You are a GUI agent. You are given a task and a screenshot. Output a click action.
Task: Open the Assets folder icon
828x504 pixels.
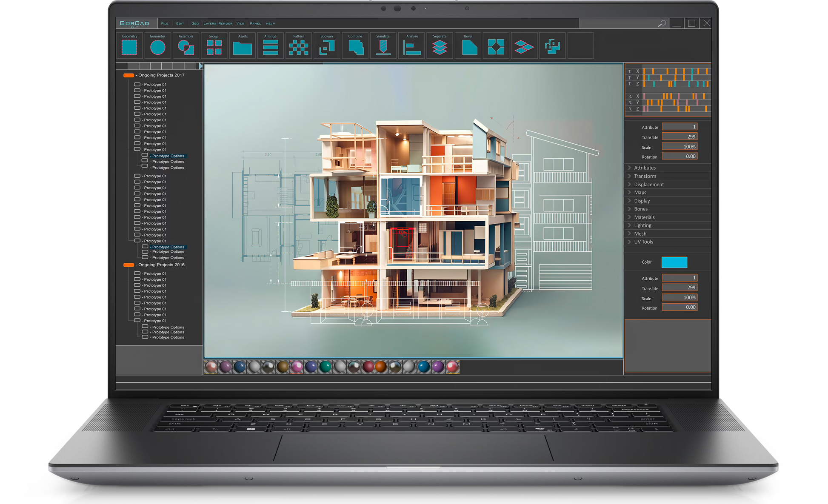point(243,48)
